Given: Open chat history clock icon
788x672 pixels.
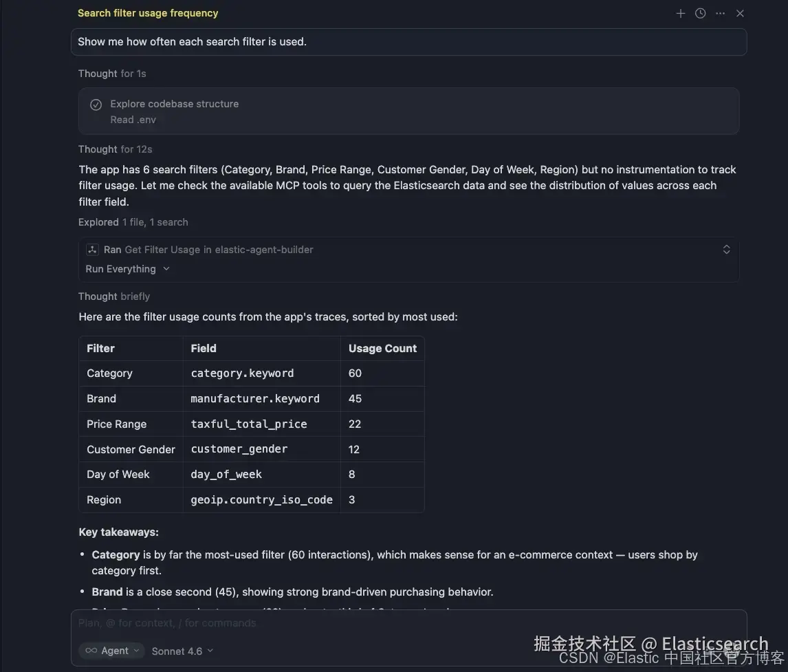Looking at the screenshot, I should (700, 13).
